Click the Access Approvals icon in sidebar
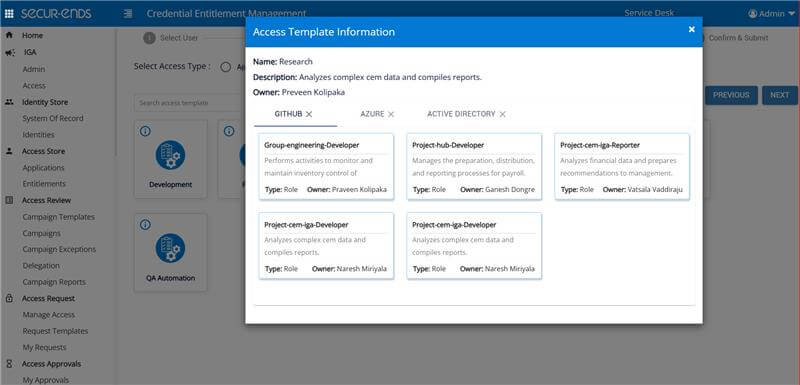This screenshot has width=800, height=385. click(9, 364)
